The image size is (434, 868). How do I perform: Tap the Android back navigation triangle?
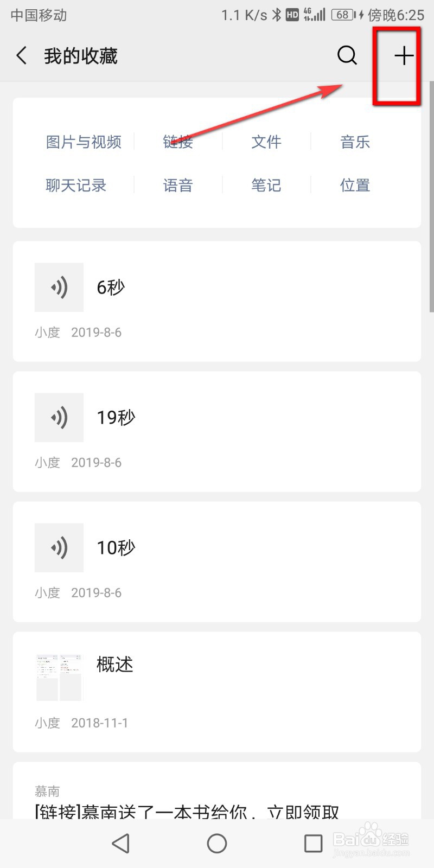pos(120,844)
